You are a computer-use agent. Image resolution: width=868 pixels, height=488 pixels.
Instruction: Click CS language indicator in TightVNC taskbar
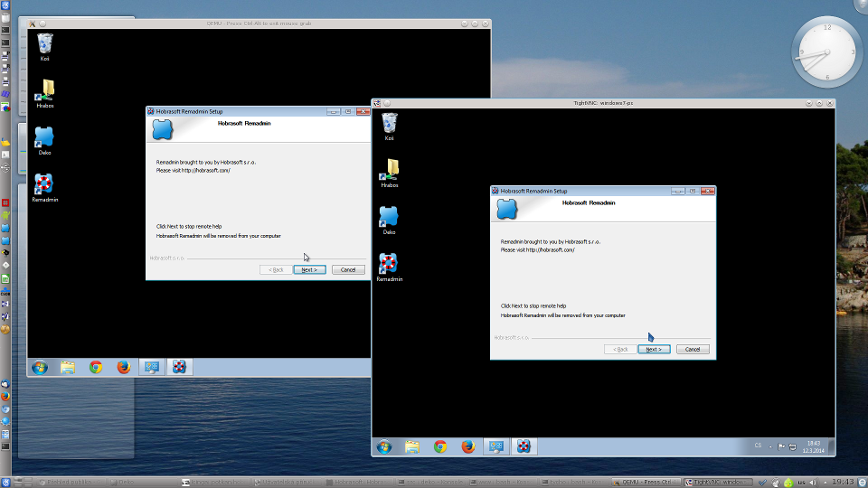click(758, 446)
